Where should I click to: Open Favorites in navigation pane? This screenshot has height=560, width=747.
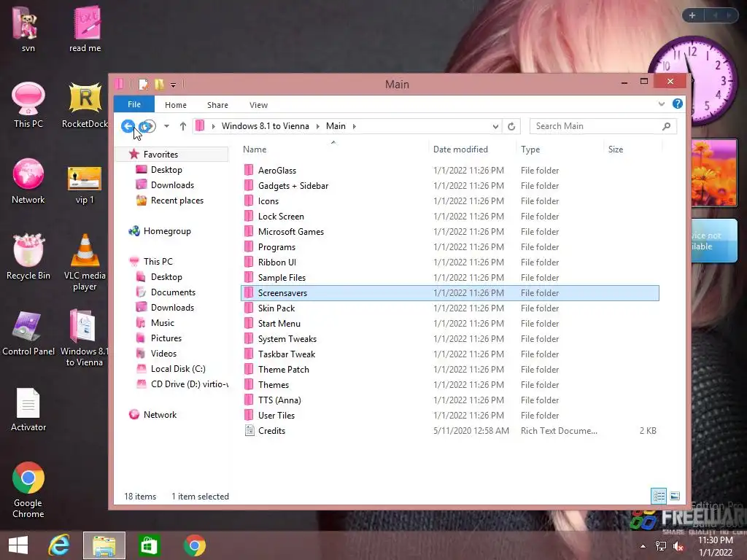tap(160, 155)
